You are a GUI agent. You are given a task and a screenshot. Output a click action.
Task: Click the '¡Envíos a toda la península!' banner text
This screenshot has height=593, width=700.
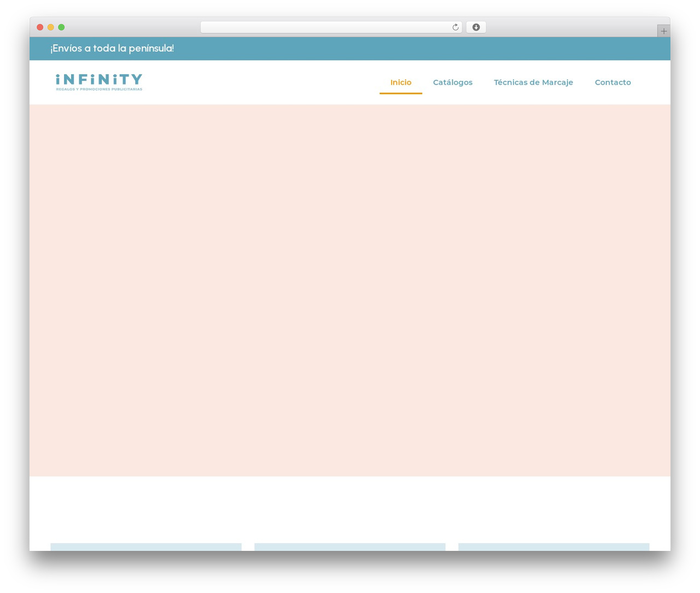coord(112,49)
